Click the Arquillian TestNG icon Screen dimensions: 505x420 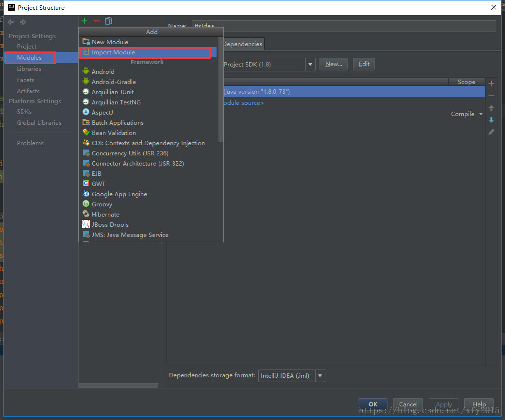[85, 102]
